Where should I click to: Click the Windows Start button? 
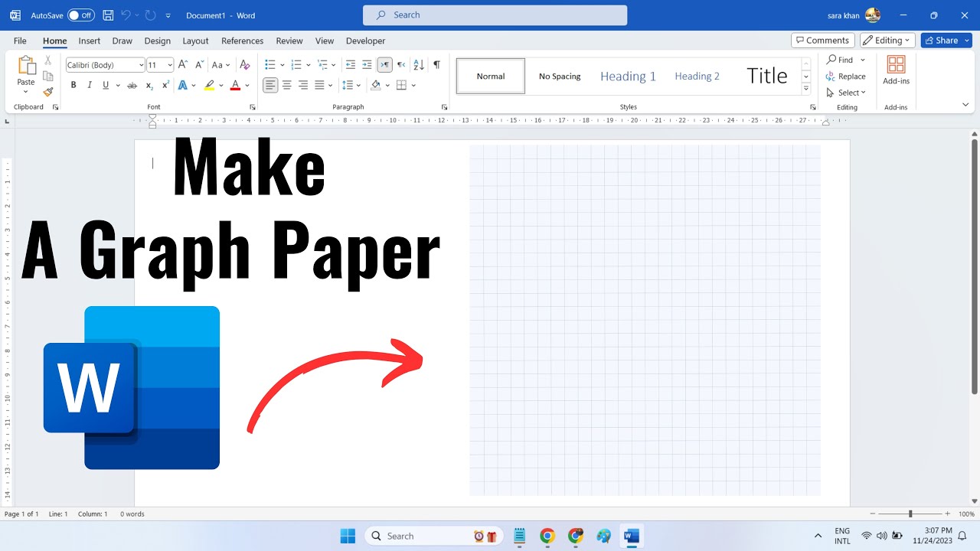pos(348,536)
